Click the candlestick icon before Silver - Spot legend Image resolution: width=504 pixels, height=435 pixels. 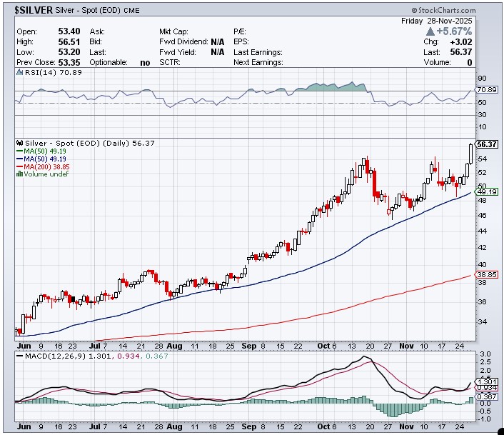(x=19, y=143)
